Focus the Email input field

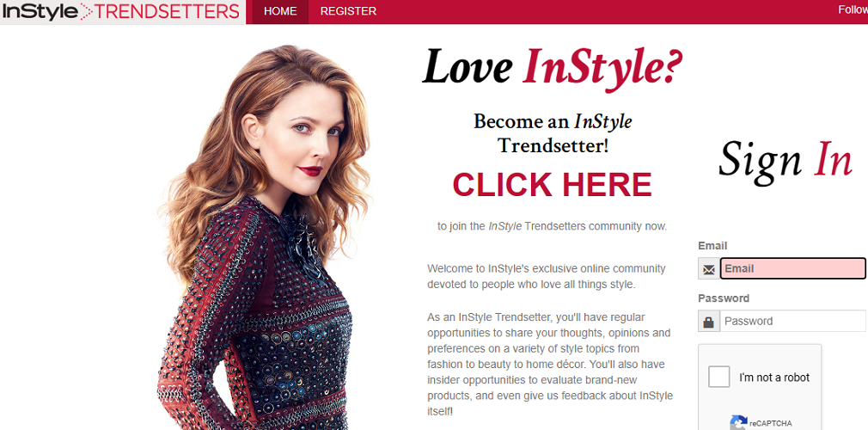tap(792, 268)
